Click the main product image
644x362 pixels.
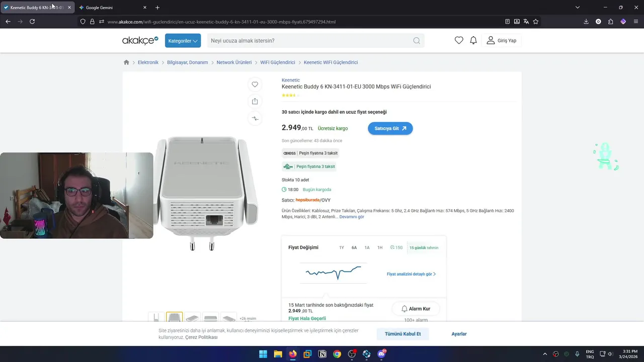coord(206,194)
